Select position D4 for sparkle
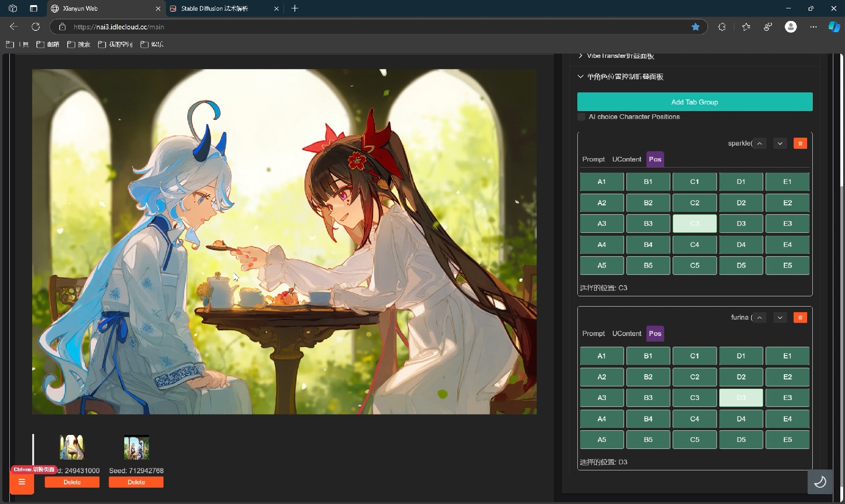The height and width of the screenshot is (504, 845). coord(741,245)
